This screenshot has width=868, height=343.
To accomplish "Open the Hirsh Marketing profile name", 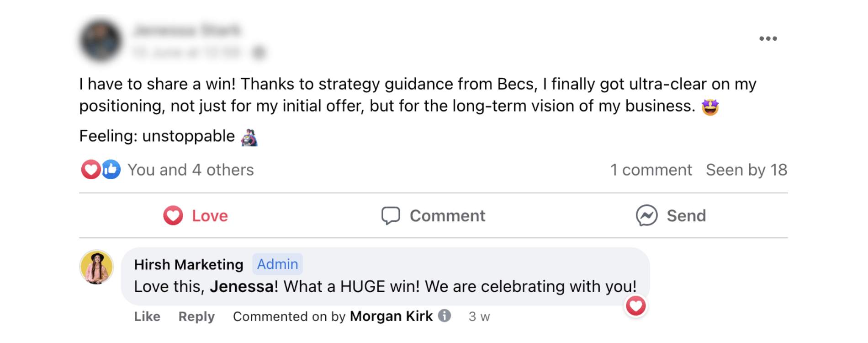I will 189,264.
